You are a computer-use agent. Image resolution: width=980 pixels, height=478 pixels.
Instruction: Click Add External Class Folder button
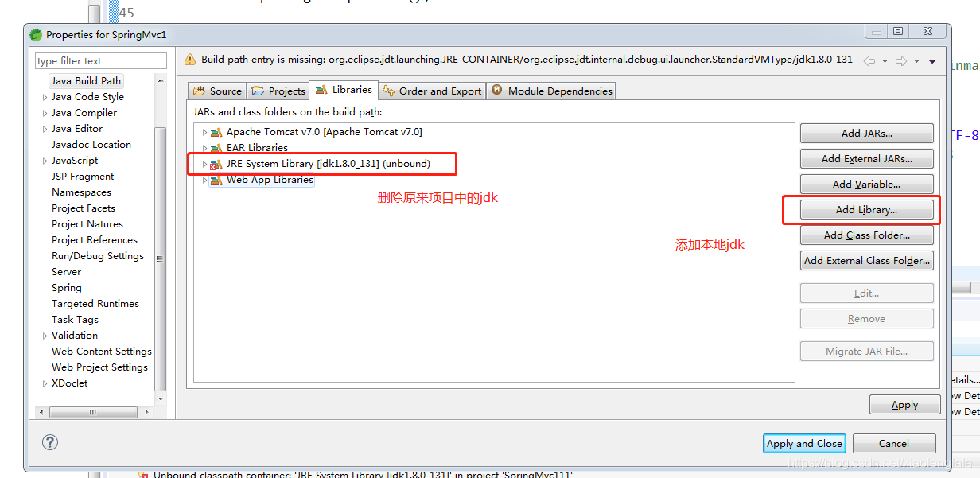tap(866, 261)
